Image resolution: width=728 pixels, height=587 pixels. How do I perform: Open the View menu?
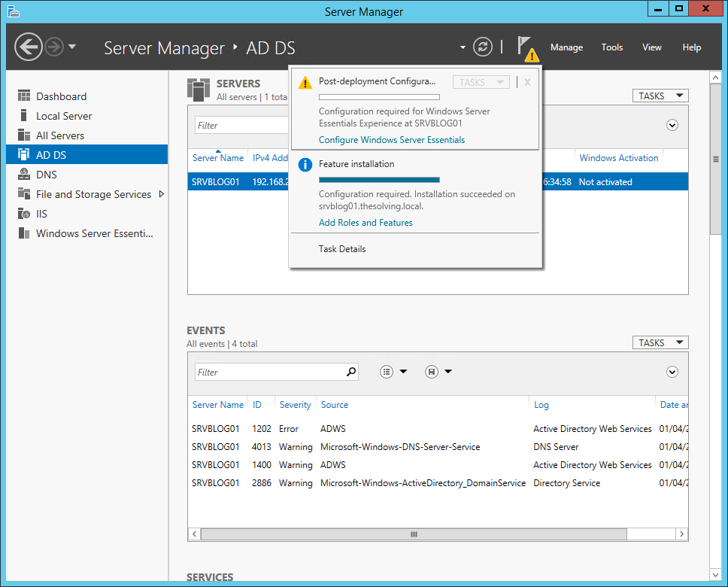pyautogui.click(x=651, y=47)
